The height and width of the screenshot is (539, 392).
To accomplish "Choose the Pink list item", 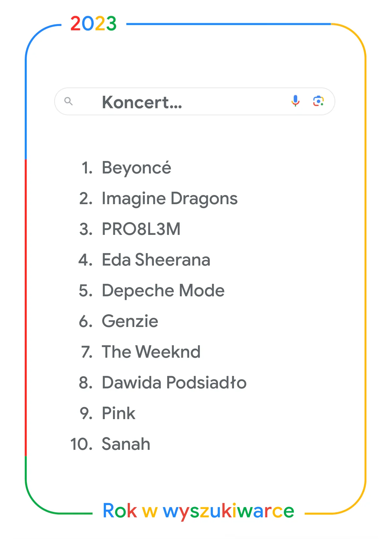I will pos(119,413).
